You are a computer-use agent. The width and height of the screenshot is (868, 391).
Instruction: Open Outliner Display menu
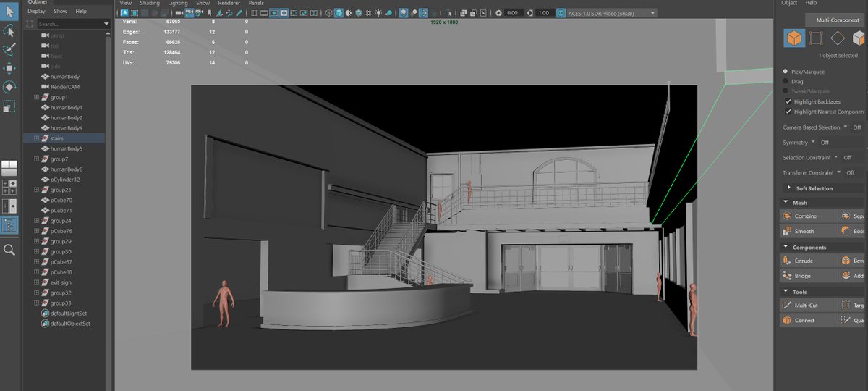pos(36,12)
